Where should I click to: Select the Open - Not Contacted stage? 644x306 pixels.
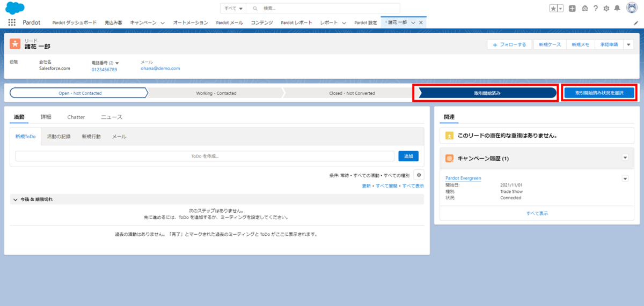pos(79,93)
